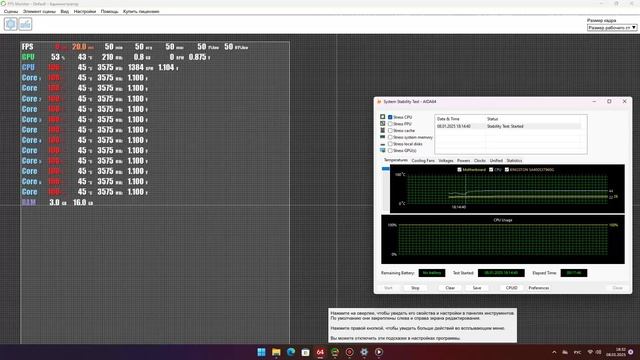Open the Microsoft Store taskbar icon
640x360 pixels.
[305, 352]
